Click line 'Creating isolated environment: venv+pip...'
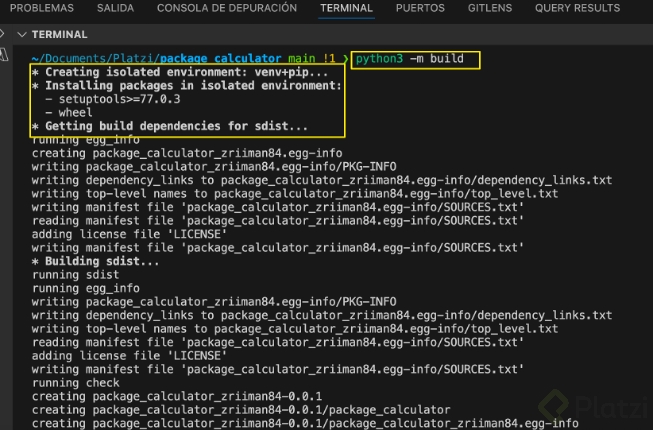Image resolution: width=654 pixels, height=430 pixels. pos(180,72)
